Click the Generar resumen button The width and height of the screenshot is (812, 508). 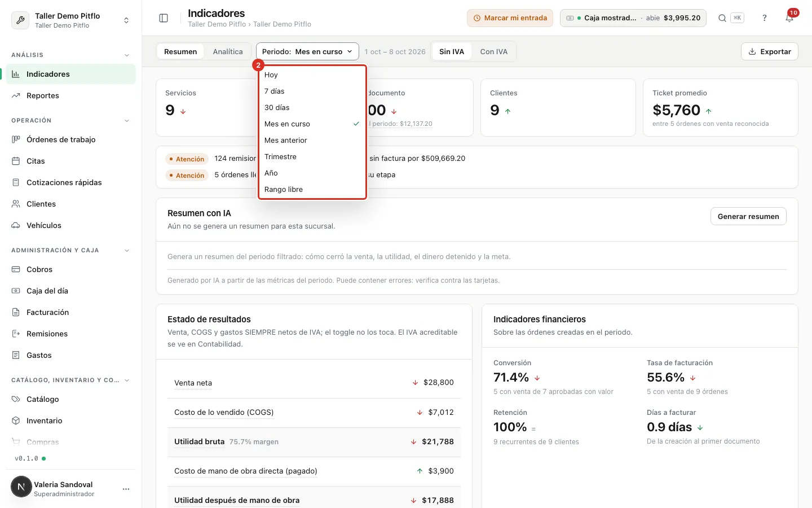pyautogui.click(x=748, y=216)
